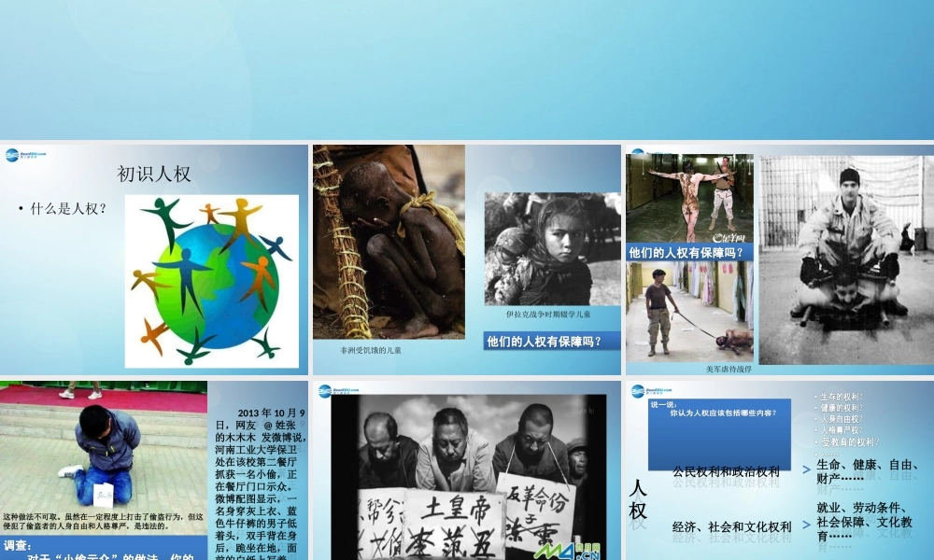This screenshot has width=934, height=560.
Task: Select the slide listing 公民权利和政治权利
Action: coord(780,470)
